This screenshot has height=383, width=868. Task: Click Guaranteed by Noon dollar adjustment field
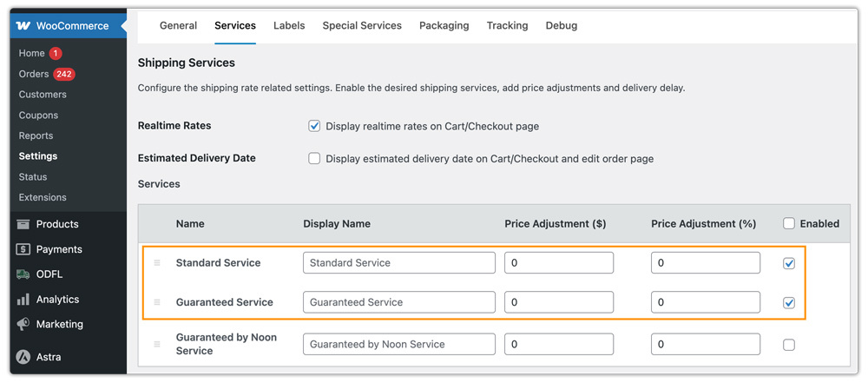tap(559, 344)
